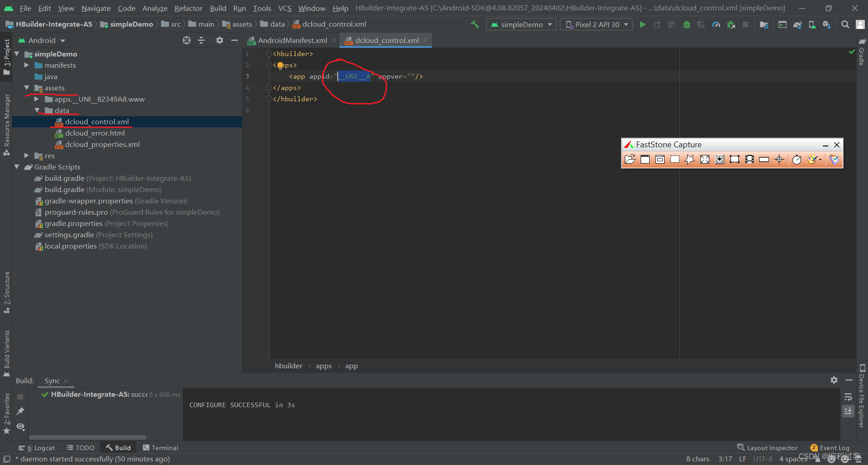Click FastStone delay timer stopwatch icon
The image size is (868, 465).
click(x=797, y=159)
